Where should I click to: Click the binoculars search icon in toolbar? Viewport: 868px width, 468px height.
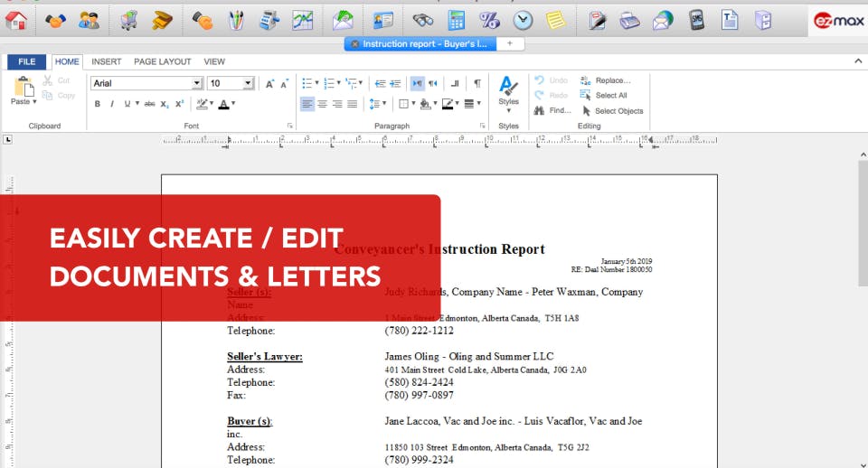[423, 19]
